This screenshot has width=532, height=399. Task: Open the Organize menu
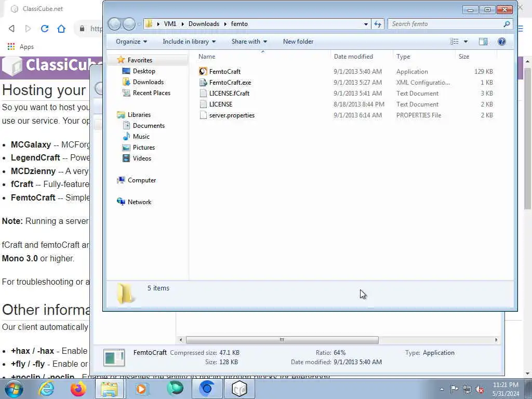(x=131, y=42)
